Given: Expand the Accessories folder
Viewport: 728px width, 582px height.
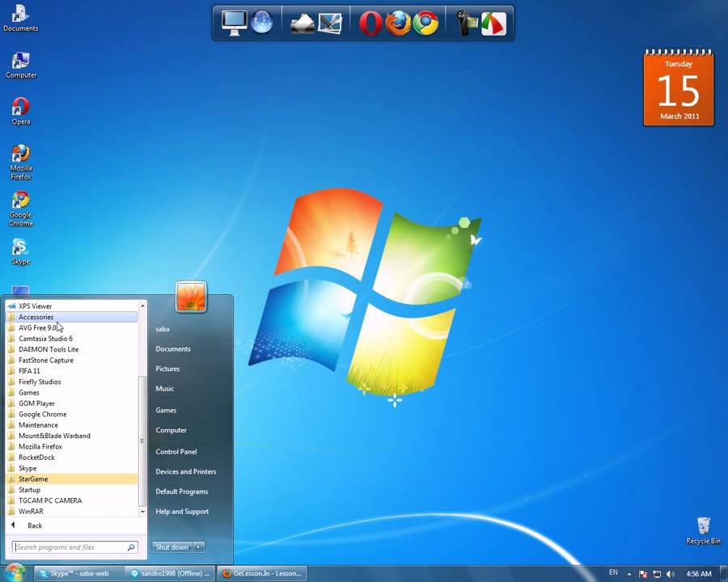Looking at the screenshot, I should pyautogui.click(x=72, y=317).
